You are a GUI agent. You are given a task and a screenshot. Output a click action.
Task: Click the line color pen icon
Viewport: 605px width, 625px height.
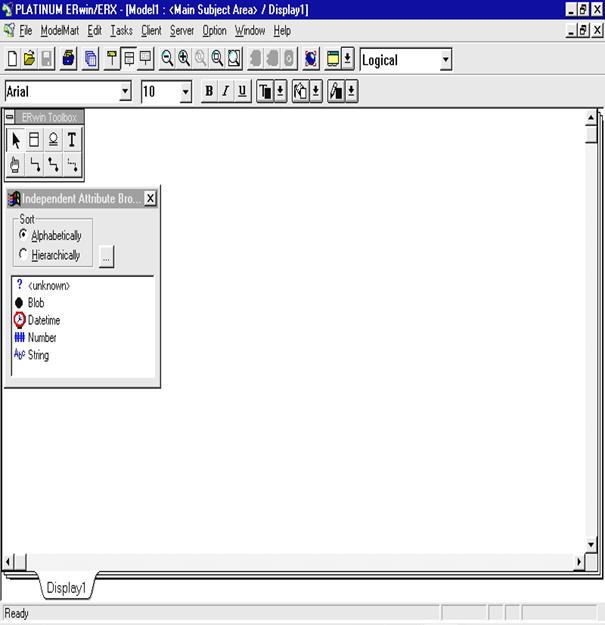point(336,91)
